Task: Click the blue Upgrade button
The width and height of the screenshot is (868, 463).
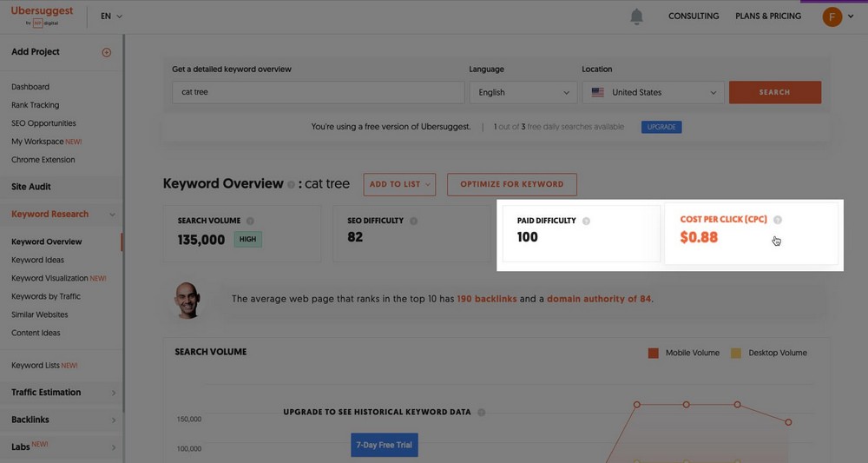Action: pos(661,127)
